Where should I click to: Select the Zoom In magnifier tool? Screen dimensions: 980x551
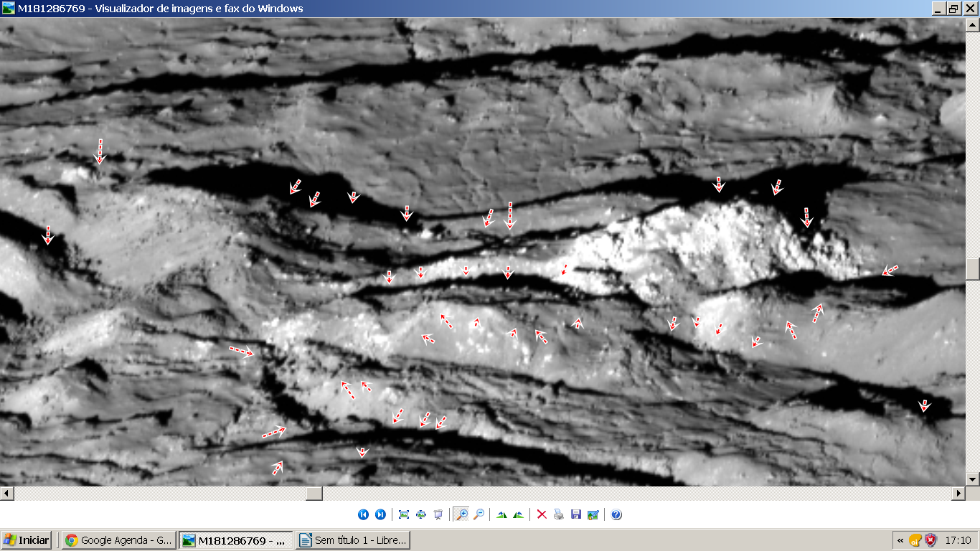[x=461, y=514]
